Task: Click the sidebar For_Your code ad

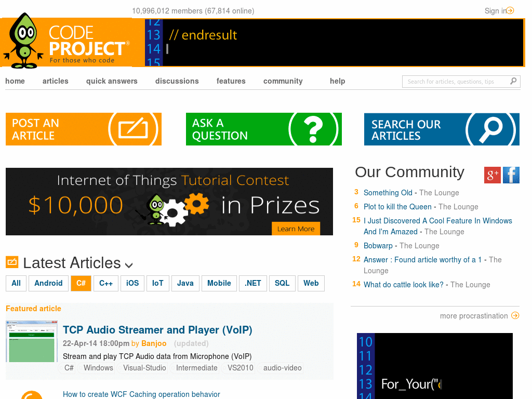Action: tap(435, 366)
